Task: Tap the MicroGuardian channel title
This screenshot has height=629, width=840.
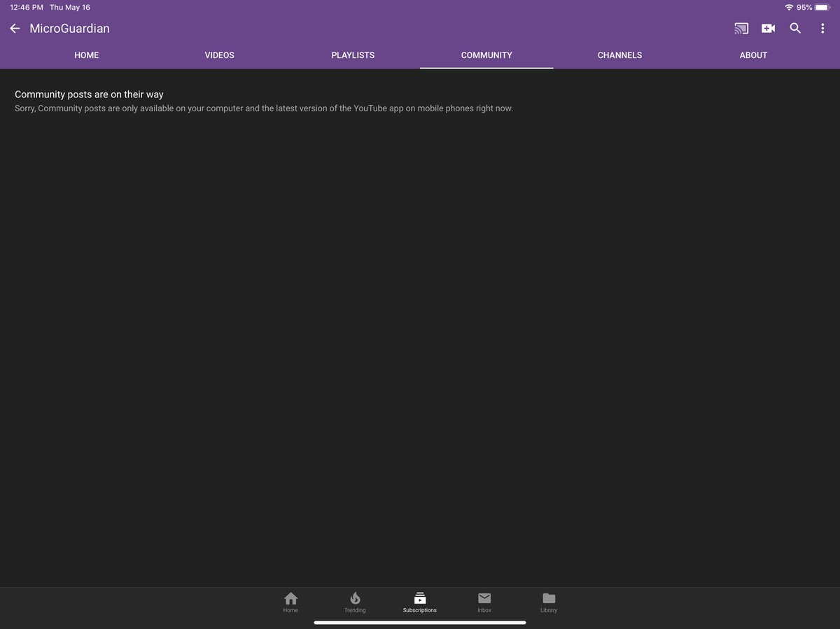Action: pyautogui.click(x=69, y=29)
